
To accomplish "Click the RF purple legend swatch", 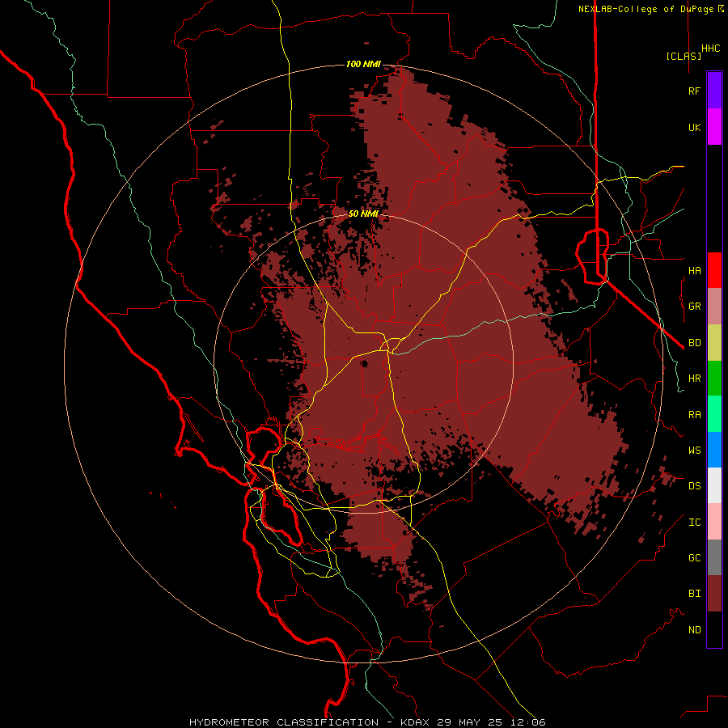I will click(x=714, y=91).
